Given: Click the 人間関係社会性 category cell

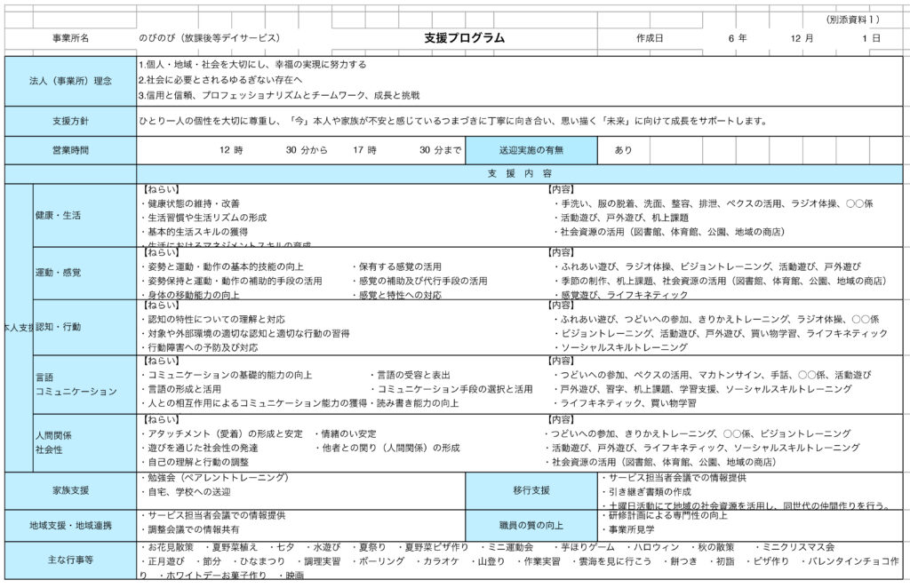Looking at the screenshot, I should point(84,442).
